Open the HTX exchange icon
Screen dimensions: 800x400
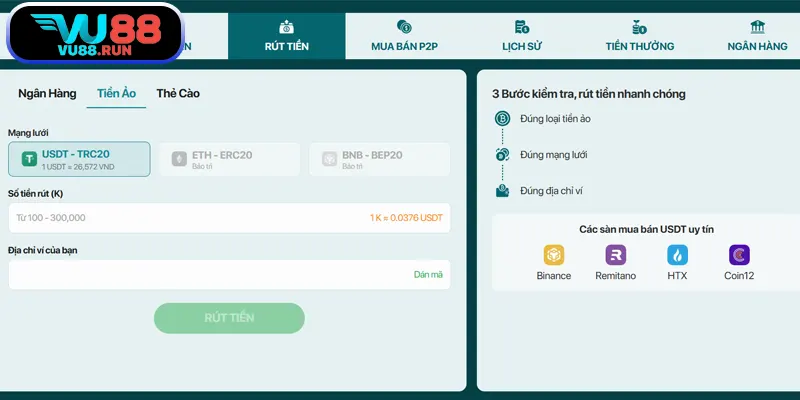tap(677, 255)
